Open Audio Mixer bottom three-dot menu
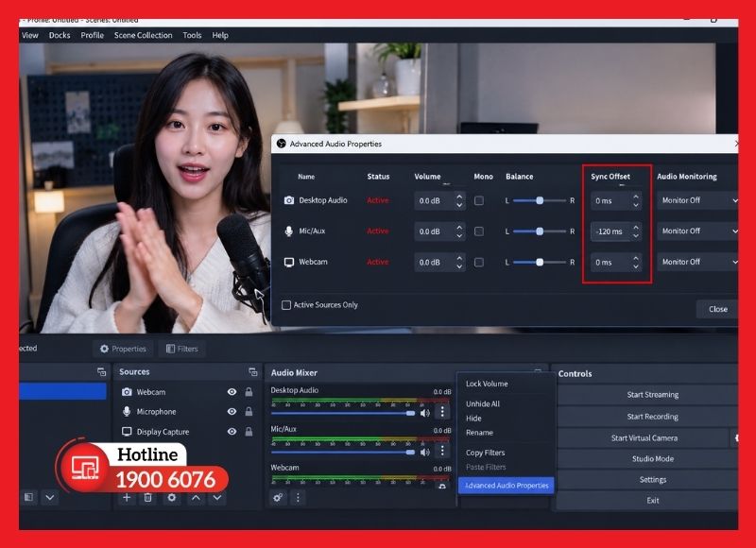 [x=298, y=497]
